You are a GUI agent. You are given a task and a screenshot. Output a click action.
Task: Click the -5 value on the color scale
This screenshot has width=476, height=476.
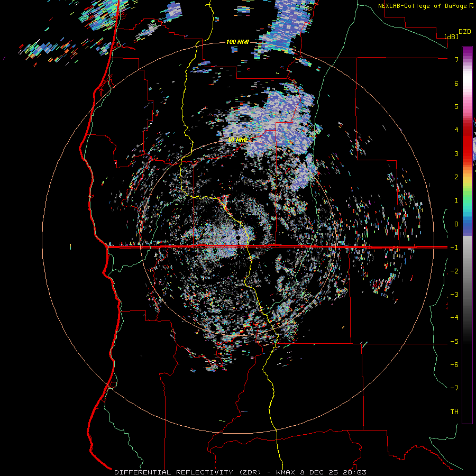pyautogui.click(x=454, y=342)
